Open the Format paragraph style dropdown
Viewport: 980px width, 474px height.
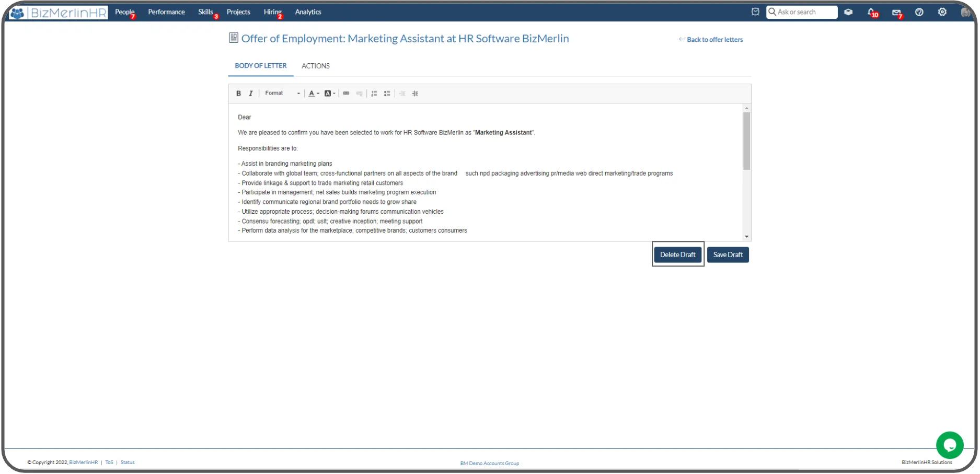click(282, 94)
